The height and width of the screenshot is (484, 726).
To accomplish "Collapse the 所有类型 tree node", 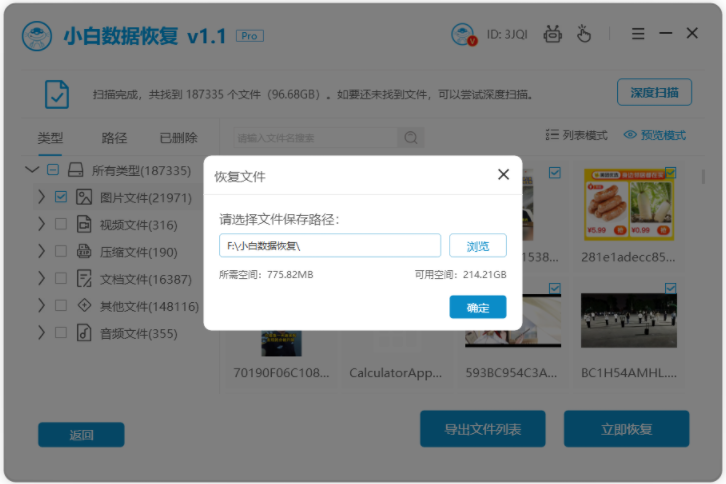I will coord(32,170).
